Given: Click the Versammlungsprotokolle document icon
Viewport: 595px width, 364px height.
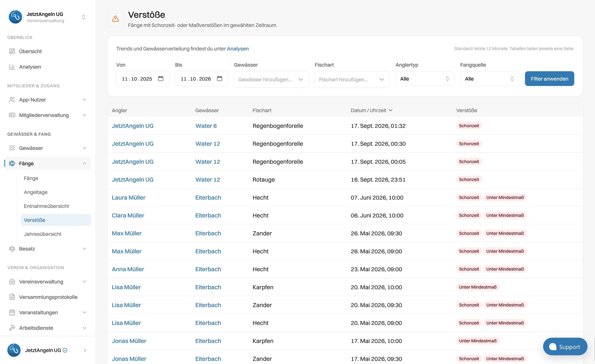Looking at the screenshot, I should point(12,297).
